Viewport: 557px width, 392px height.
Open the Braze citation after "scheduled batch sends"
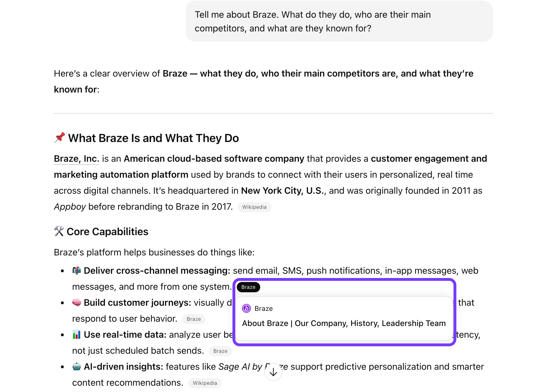[220, 351]
